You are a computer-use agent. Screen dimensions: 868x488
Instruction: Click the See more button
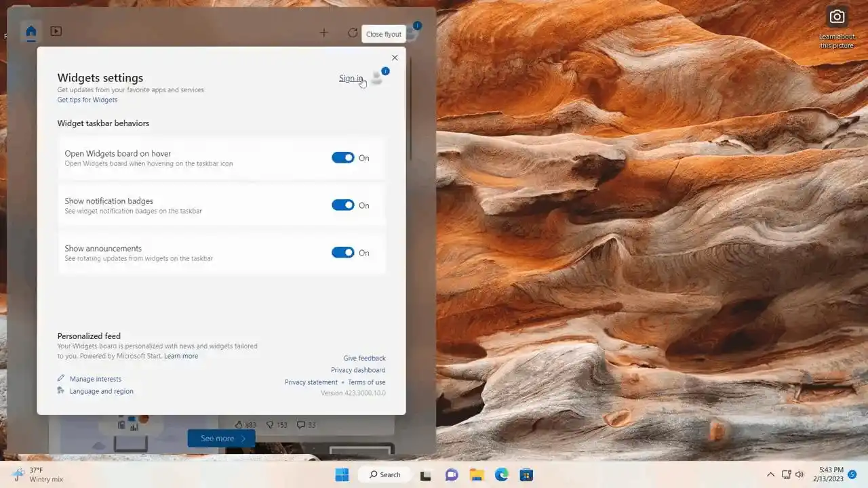point(222,439)
